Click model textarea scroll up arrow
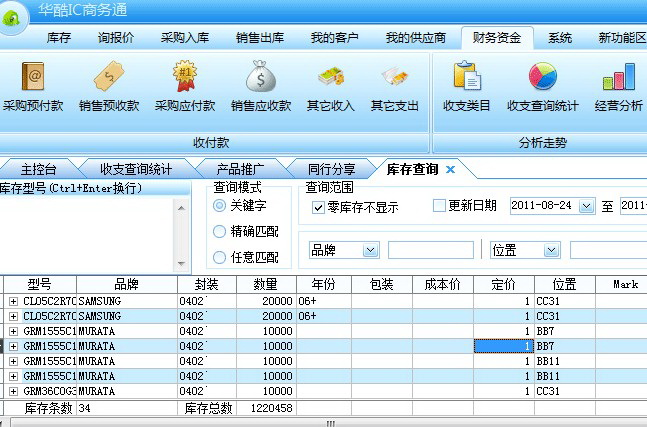Viewport: 647px width, 427px height. point(181,208)
